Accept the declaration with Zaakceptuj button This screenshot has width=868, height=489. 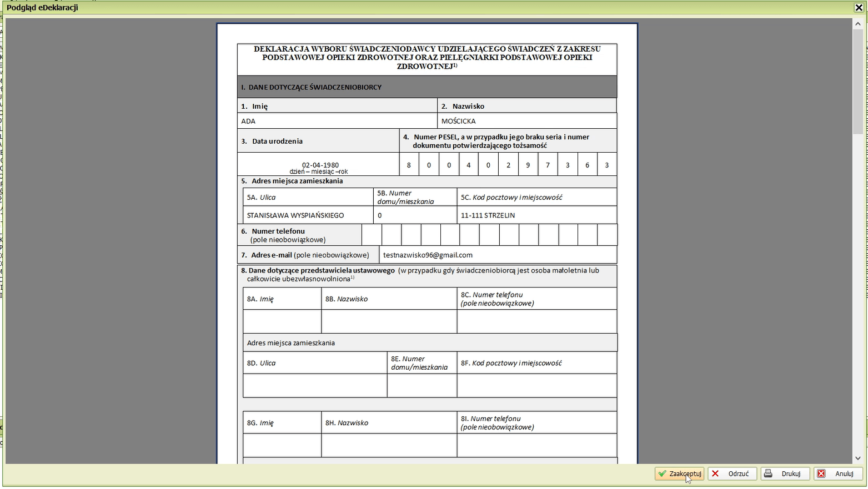679,473
